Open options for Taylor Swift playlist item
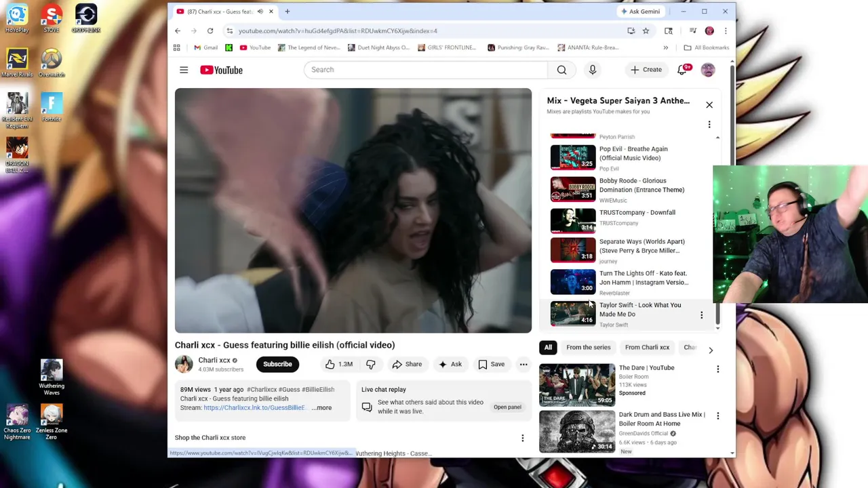The height and width of the screenshot is (488, 868). (701, 314)
